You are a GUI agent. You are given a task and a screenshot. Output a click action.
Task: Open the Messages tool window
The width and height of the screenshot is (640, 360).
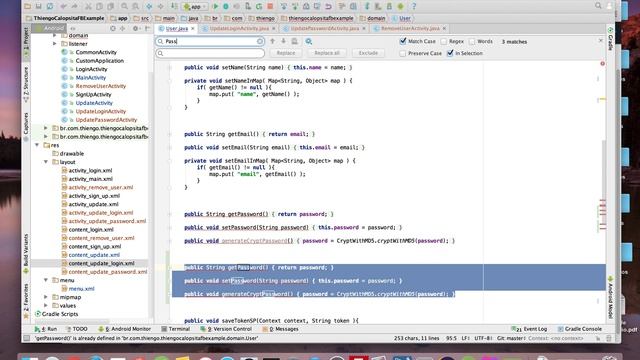281,329
